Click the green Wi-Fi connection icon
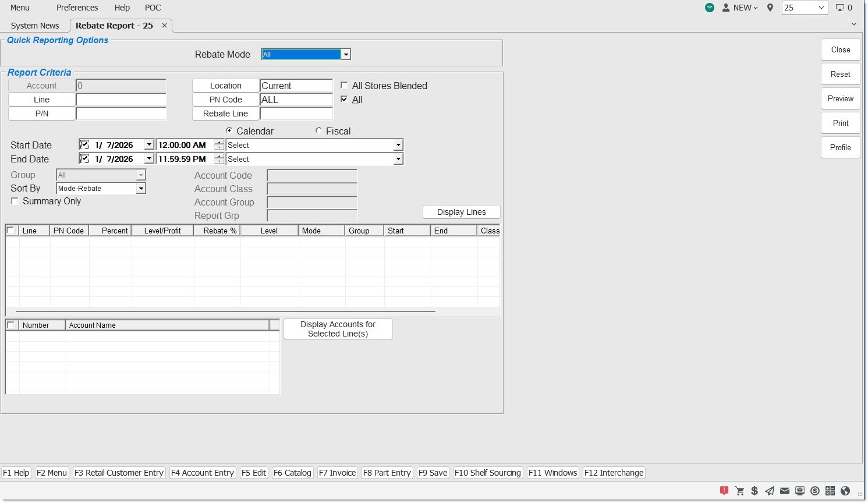Screen dimensions: 868x503 [709, 8]
